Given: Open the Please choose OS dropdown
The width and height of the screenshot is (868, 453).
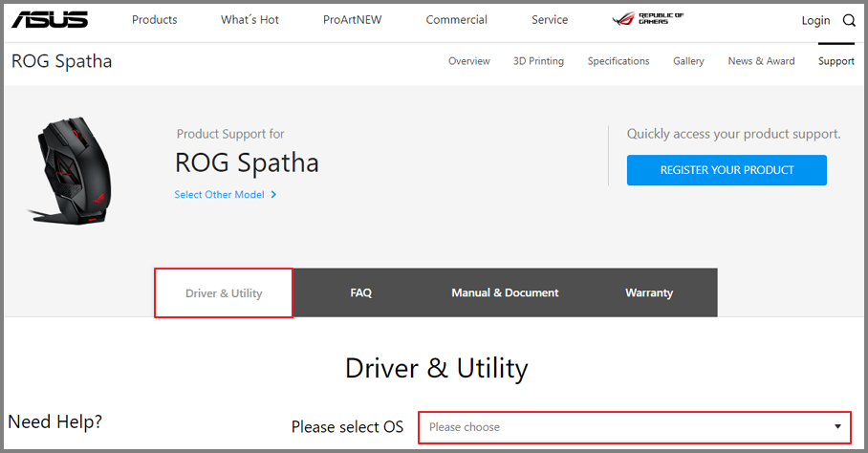Looking at the screenshot, I should (635, 427).
